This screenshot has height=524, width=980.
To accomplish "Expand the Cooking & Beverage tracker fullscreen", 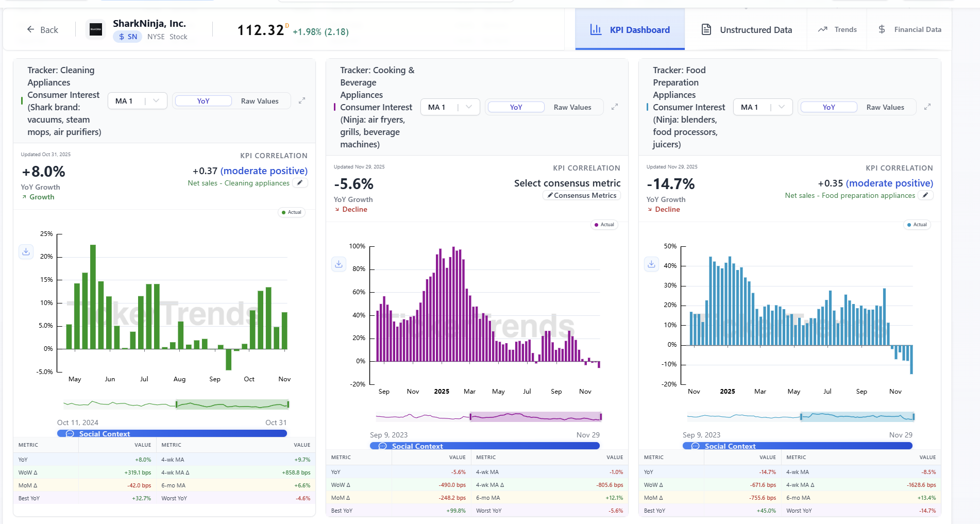I will (x=615, y=107).
